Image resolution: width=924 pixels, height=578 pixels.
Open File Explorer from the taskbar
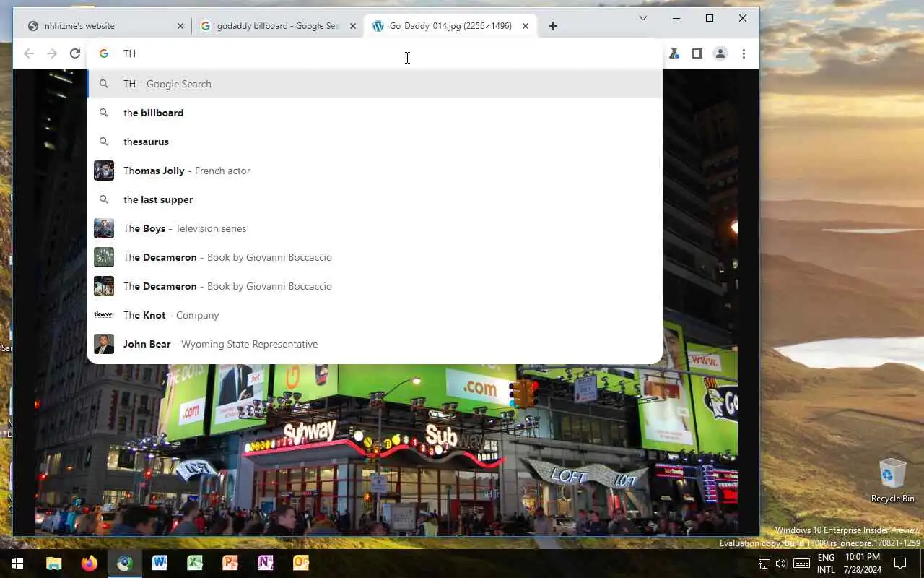point(54,564)
